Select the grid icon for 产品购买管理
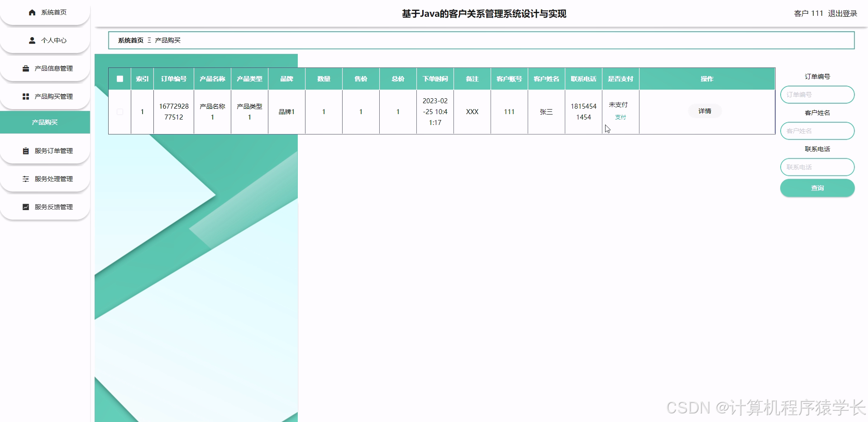 pos(25,96)
